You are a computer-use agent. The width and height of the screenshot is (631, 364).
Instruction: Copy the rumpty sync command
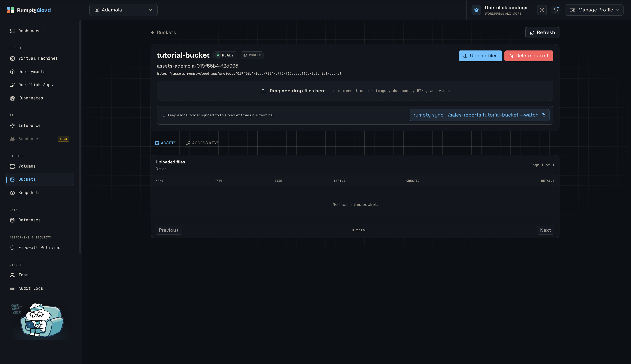point(543,115)
